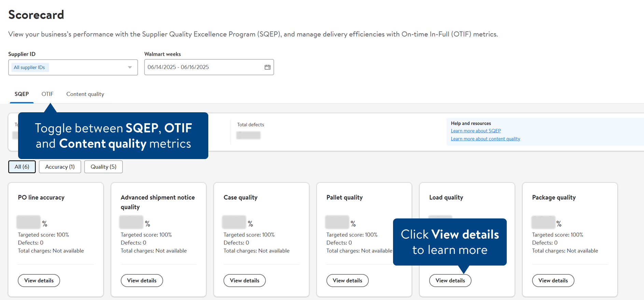Click Defects: 0 in PO line accuracy card

(31, 243)
